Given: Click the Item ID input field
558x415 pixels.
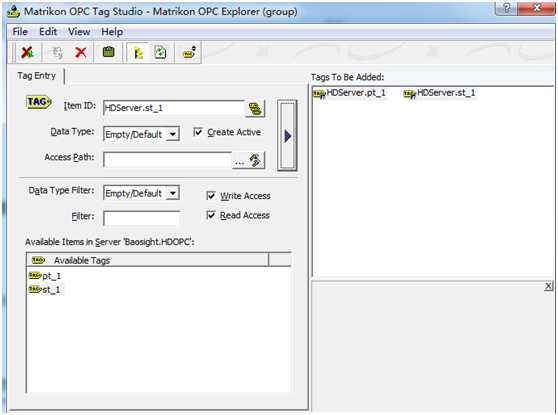Looking at the screenshot, I should pos(174,108).
